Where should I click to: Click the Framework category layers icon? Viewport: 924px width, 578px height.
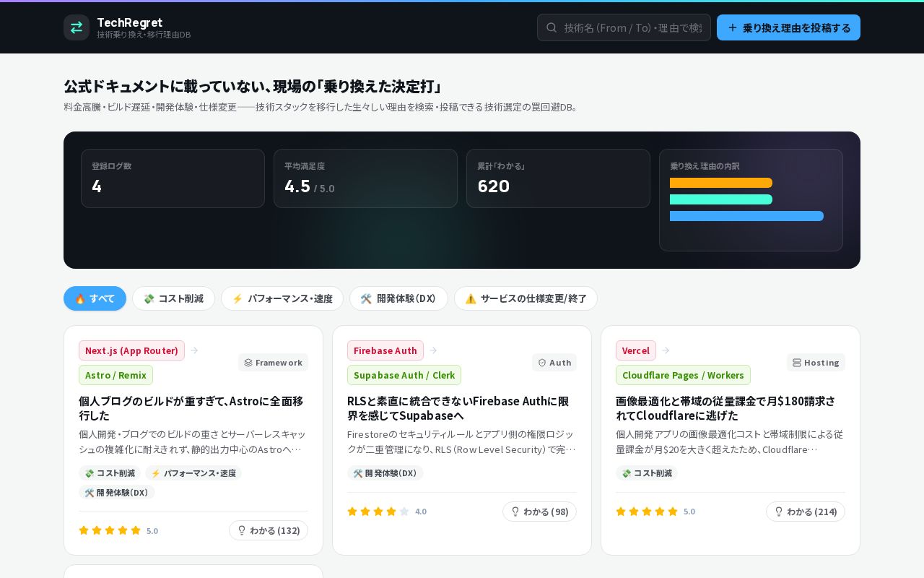click(248, 363)
